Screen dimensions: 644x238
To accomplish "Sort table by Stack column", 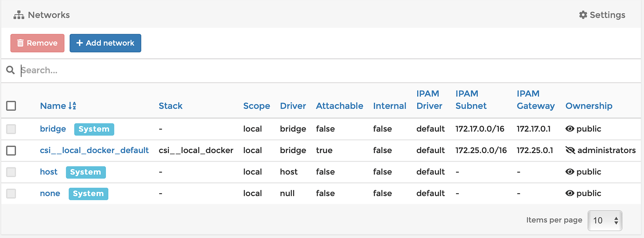I will (x=170, y=106).
